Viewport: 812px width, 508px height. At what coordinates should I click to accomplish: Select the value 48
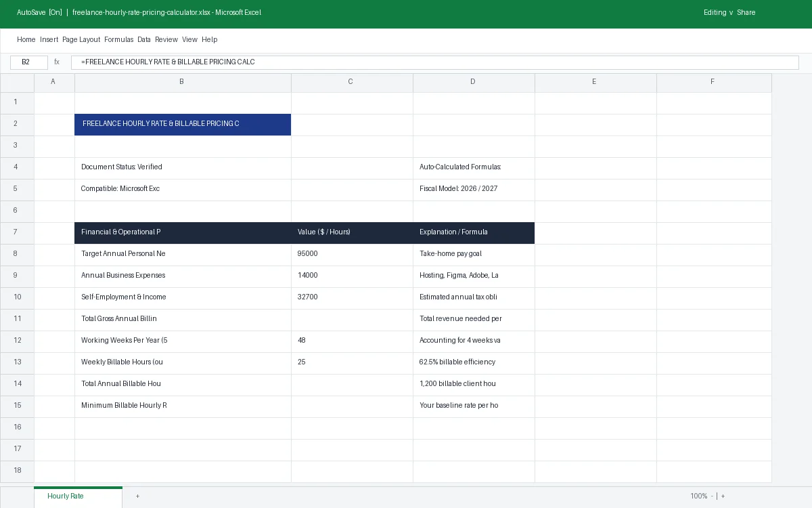pyautogui.click(x=352, y=341)
